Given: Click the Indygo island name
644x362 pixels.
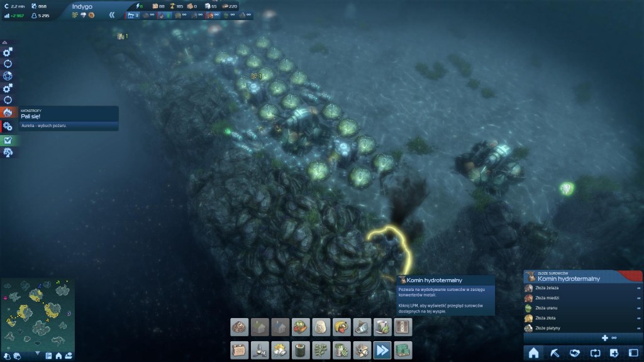Looking at the screenshot, I should pos(82,6).
